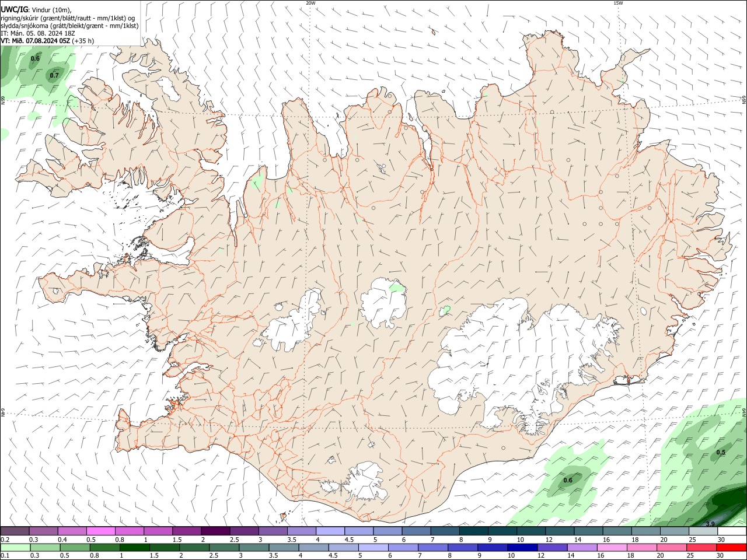Viewport: 747px width, 560px height.
Task: Click the 30 label in the rain legend
Action: pyautogui.click(x=720, y=555)
